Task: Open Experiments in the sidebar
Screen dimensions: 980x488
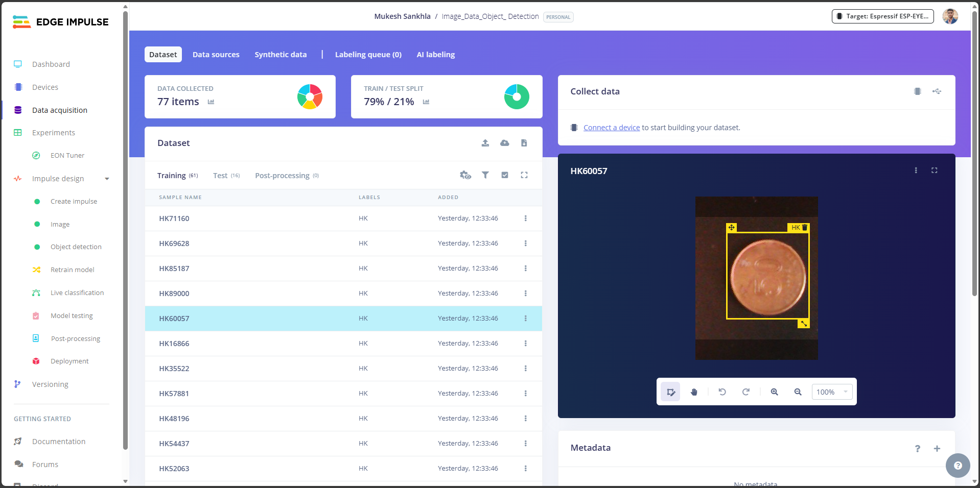Action: (54, 133)
